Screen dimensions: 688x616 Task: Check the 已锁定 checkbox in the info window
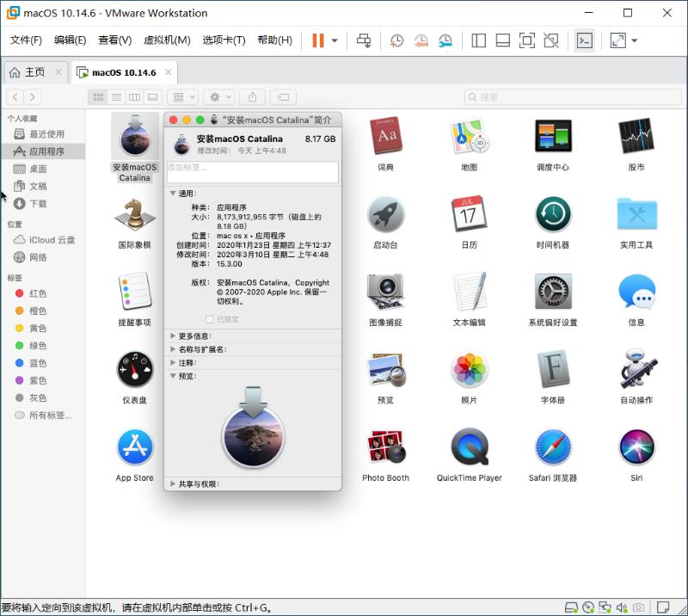coord(209,319)
